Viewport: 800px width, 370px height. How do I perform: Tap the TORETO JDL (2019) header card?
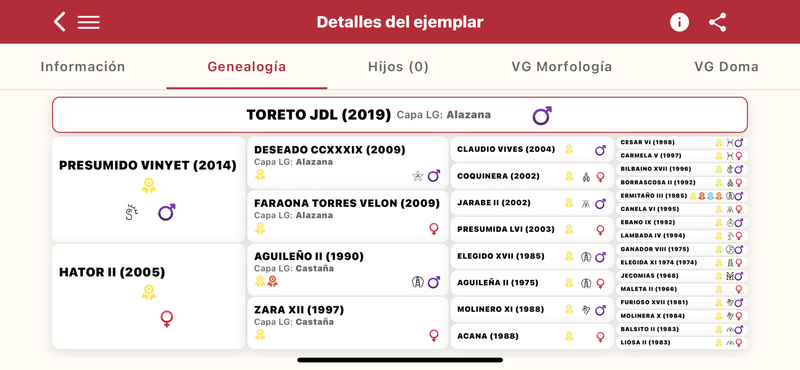[x=400, y=115]
